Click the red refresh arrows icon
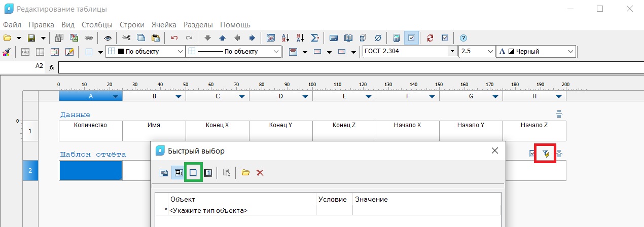 430,38
